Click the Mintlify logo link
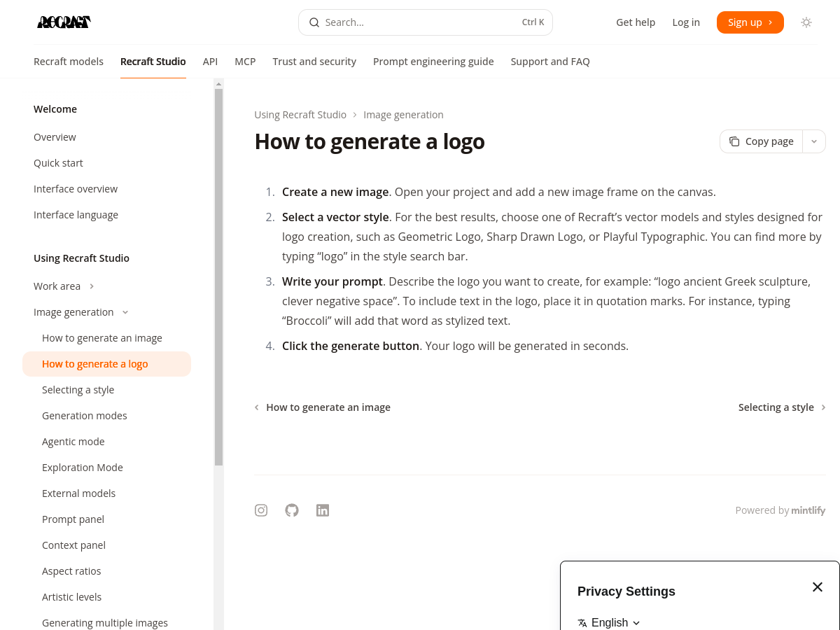The image size is (840, 630). click(808, 510)
